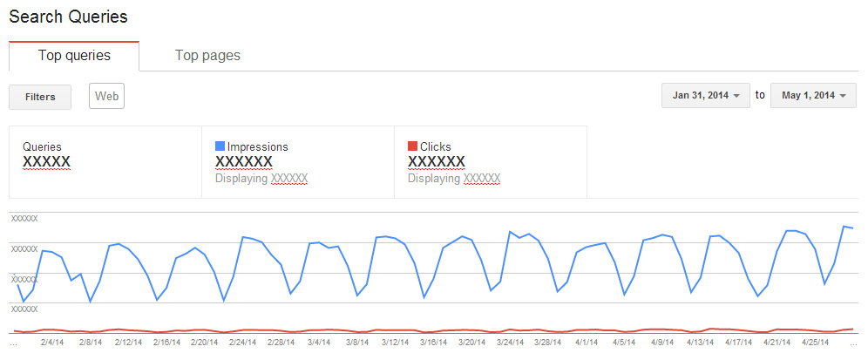Screen dimensions: 868x360
Task: Click the 3/4/14 date label on axis
Action: 319,343
